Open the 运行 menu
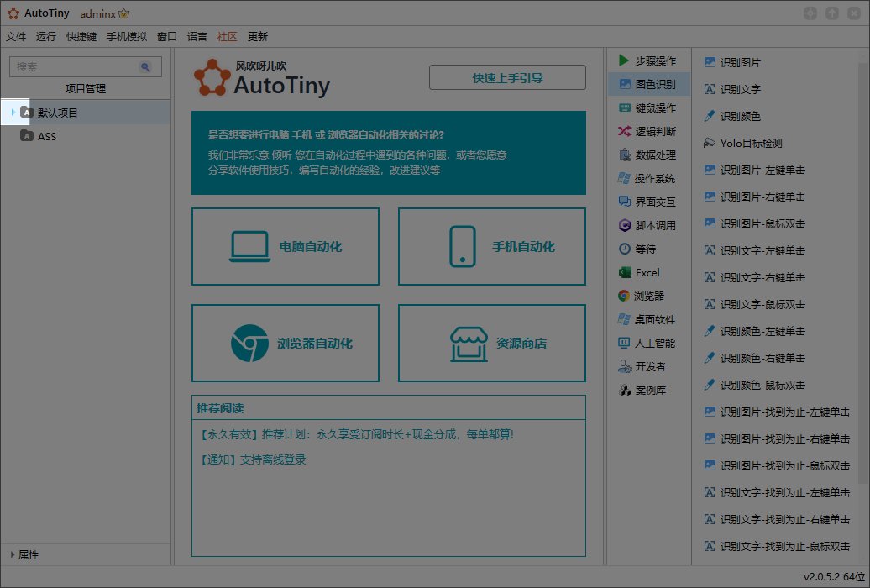 pos(46,37)
